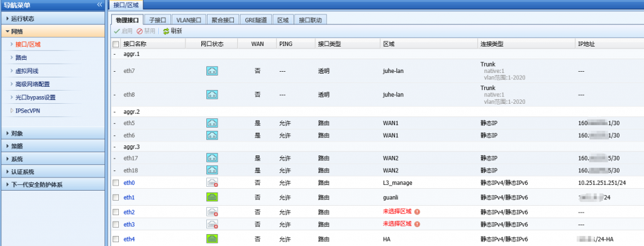
Task: Open the eth0 interface link
Action: coord(129,182)
